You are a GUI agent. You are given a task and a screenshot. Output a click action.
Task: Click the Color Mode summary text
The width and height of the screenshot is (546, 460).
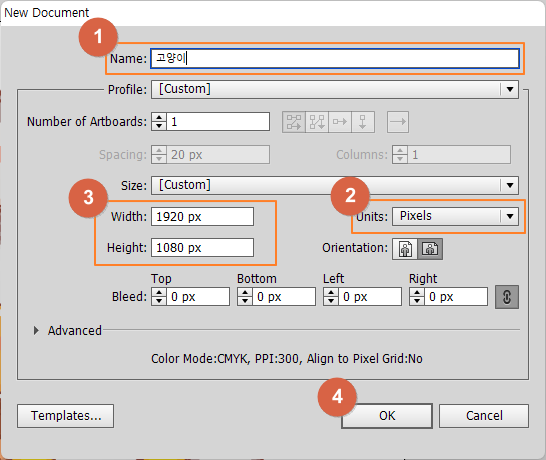tap(287, 359)
